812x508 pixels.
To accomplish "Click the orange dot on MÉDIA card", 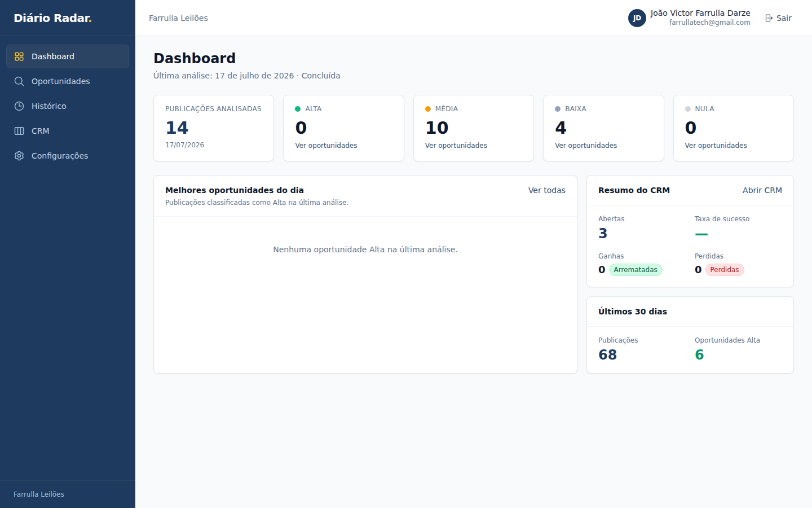I will pos(428,109).
